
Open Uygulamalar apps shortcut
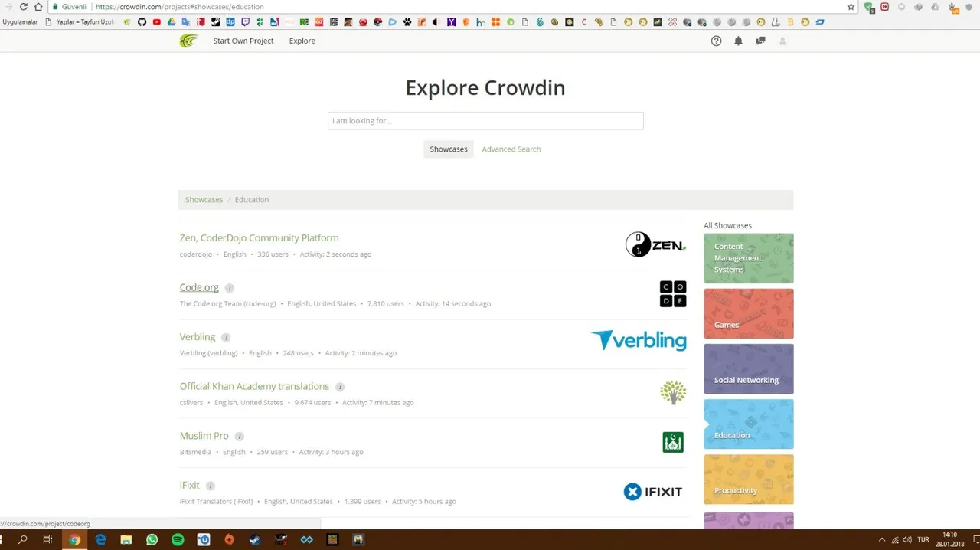[20, 22]
